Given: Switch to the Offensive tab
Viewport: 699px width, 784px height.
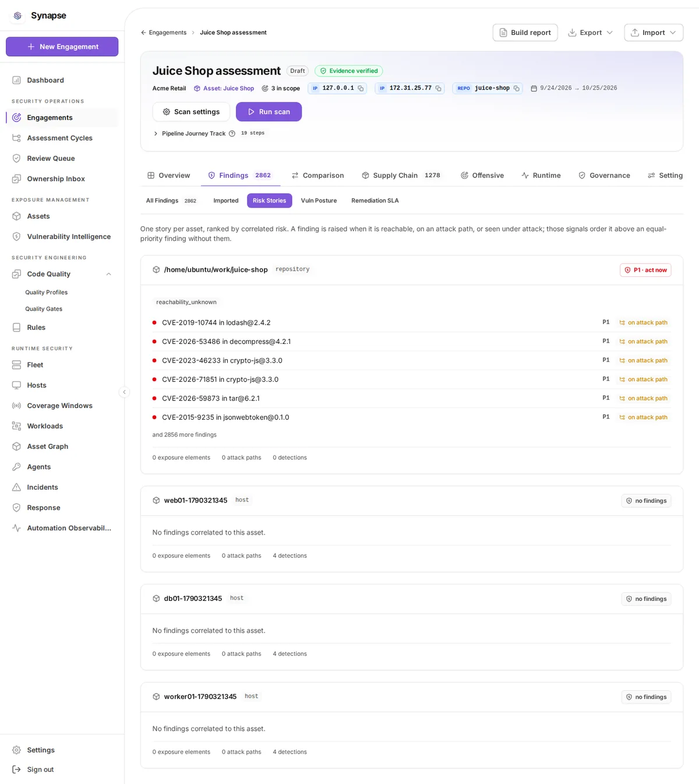Looking at the screenshot, I should point(482,175).
